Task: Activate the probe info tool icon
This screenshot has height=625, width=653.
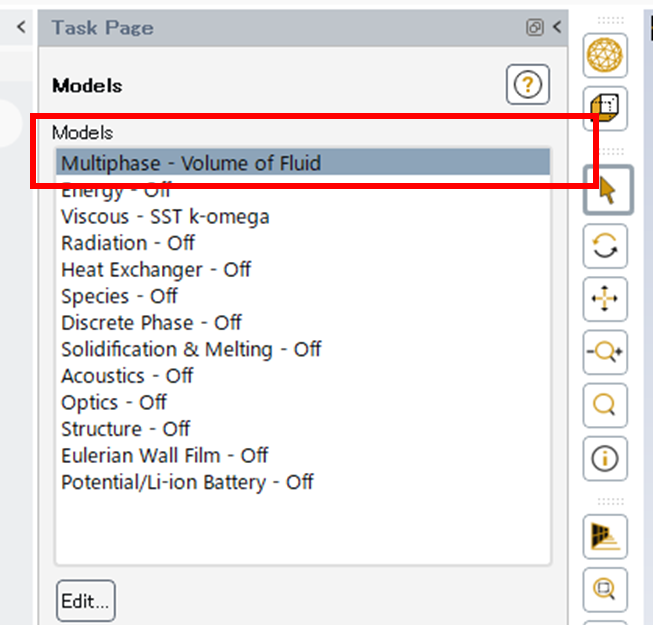Action: pyautogui.click(x=605, y=458)
